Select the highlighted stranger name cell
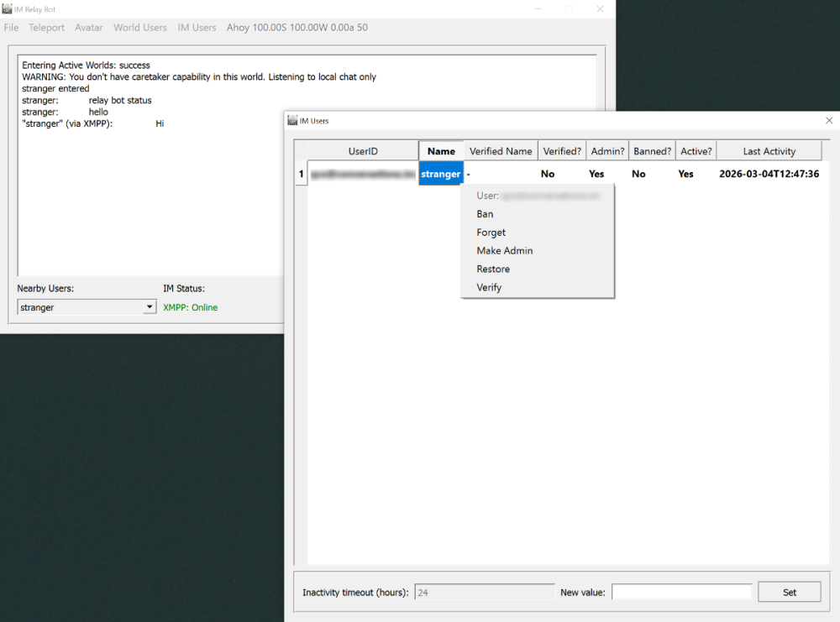 [441, 174]
